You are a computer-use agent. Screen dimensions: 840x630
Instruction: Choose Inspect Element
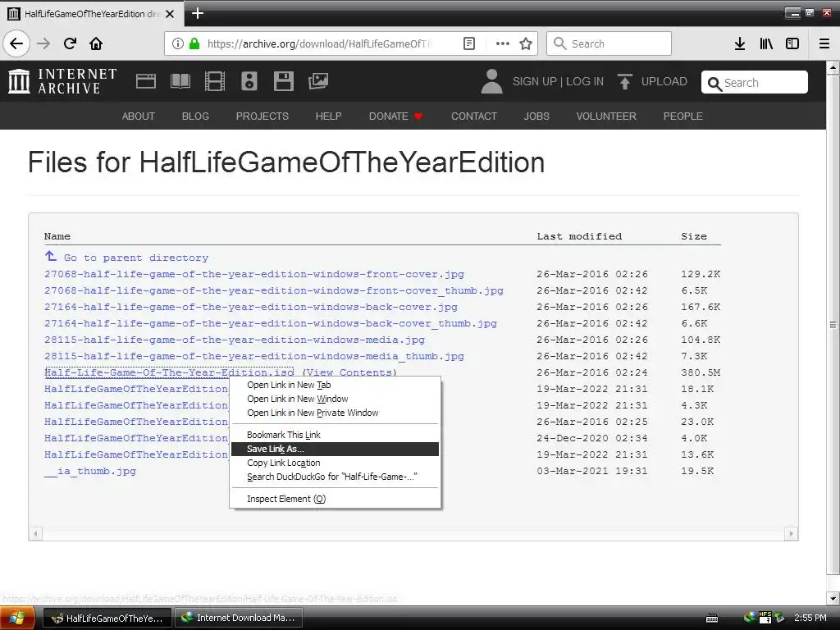335,499
